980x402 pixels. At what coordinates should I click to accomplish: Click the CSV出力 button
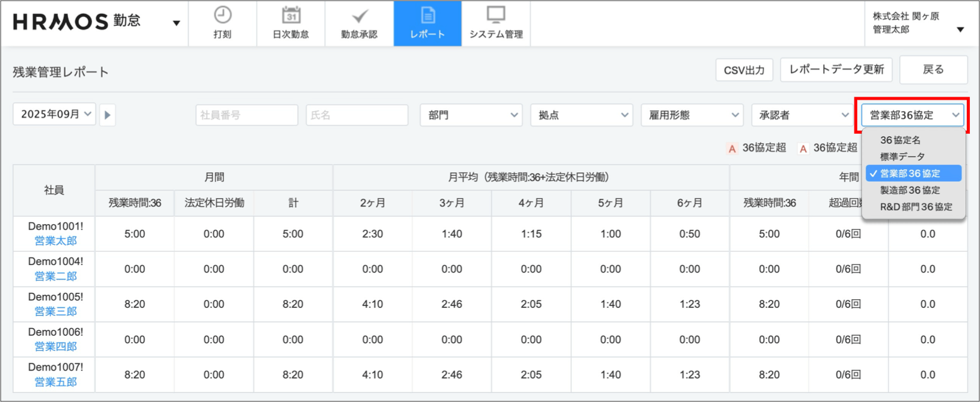[744, 71]
